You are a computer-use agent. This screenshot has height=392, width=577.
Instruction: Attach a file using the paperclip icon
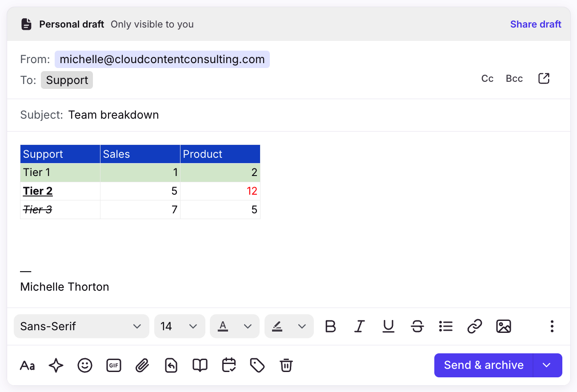[x=142, y=365]
